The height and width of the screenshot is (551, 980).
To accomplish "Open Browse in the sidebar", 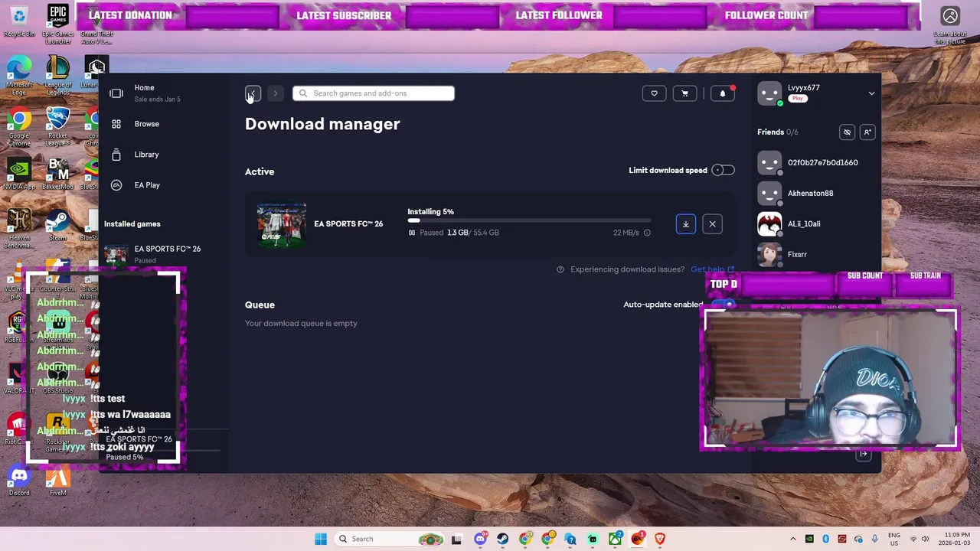I will 146,124.
